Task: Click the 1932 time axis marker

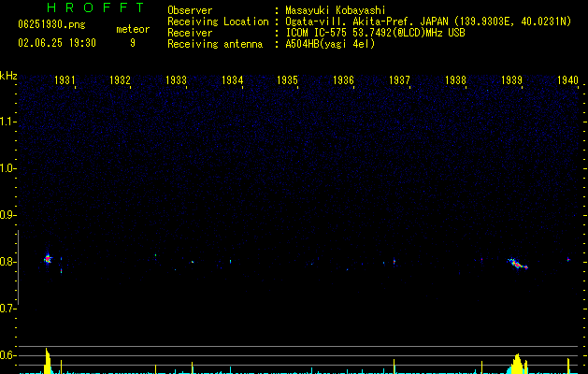Action: 120,80
